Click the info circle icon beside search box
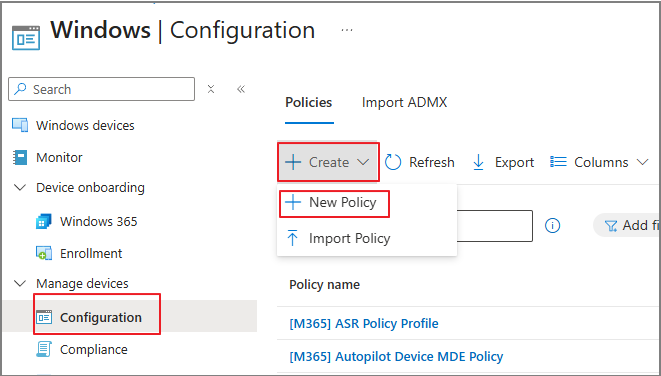 point(552,226)
